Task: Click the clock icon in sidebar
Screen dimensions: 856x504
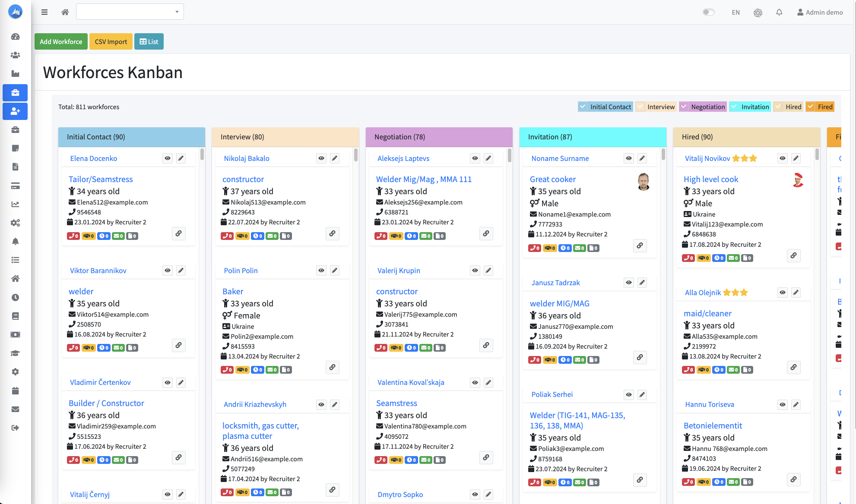Action: pyautogui.click(x=15, y=297)
